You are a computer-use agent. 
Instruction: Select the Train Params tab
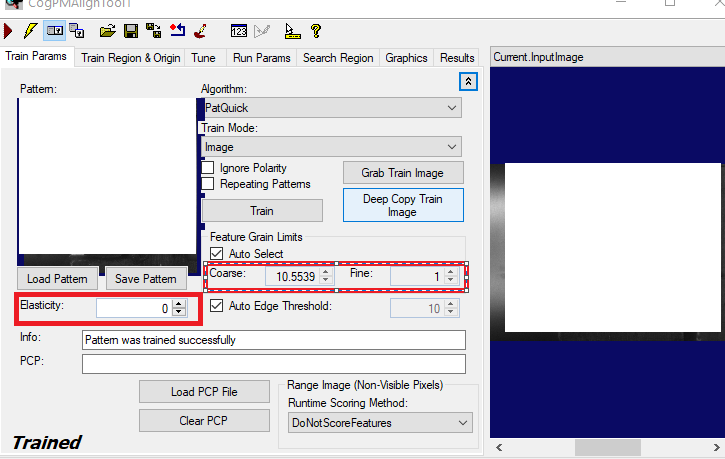(36, 56)
